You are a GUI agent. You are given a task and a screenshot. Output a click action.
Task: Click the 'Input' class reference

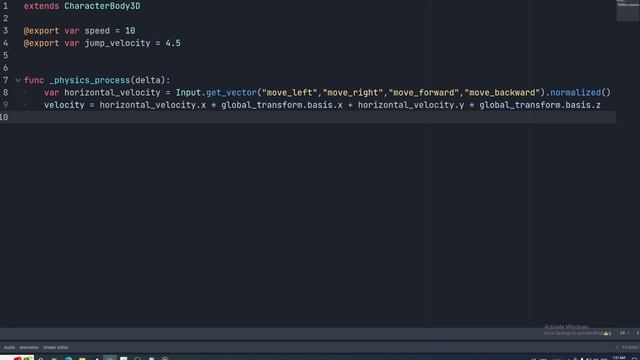(189, 93)
